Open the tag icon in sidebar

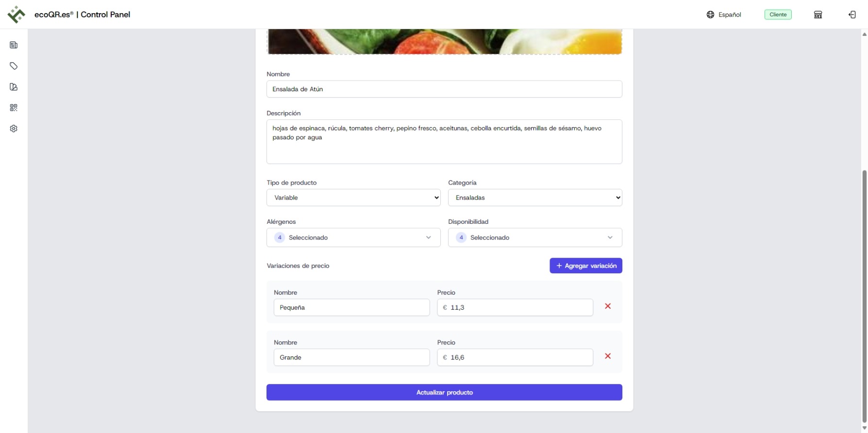pyautogui.click(x=14, y=66)
